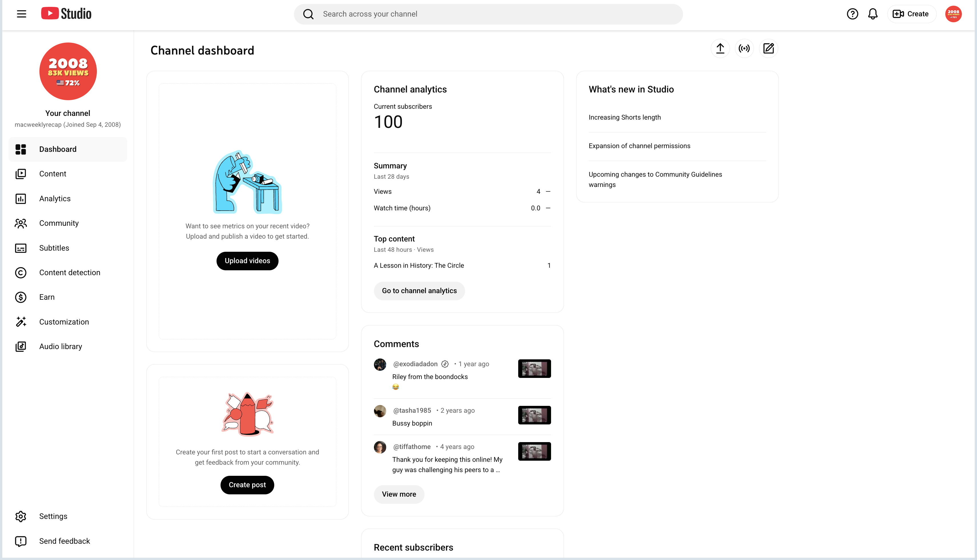Open video thumbnail beside @tiffathome comment

click(534, 451)
